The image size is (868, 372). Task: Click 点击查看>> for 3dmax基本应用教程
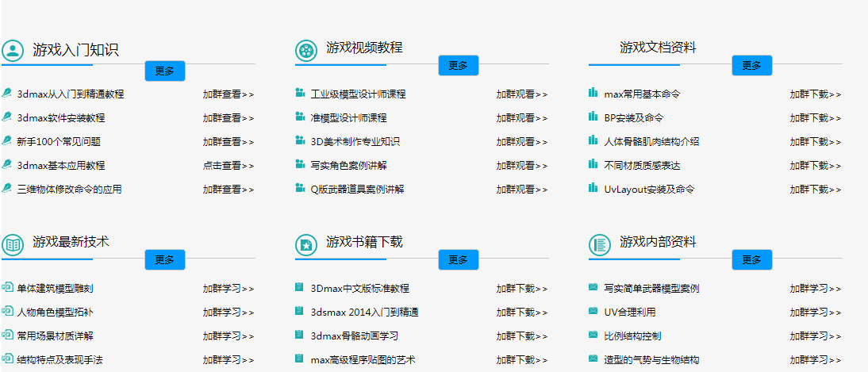(x=229, y=166)
